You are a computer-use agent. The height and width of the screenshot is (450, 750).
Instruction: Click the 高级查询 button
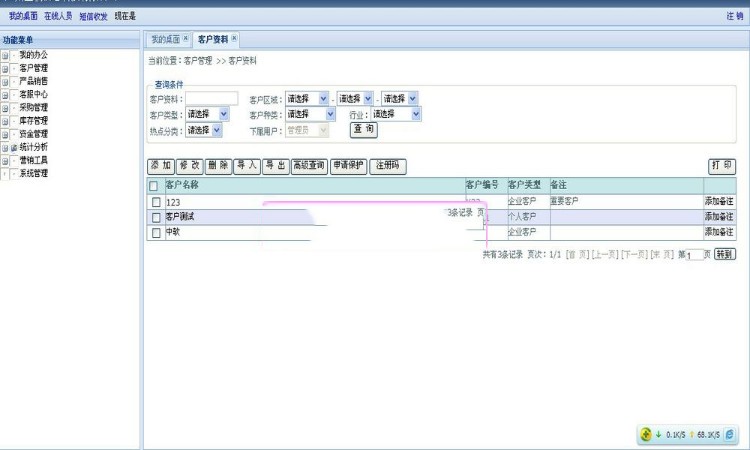pos(309,166)
